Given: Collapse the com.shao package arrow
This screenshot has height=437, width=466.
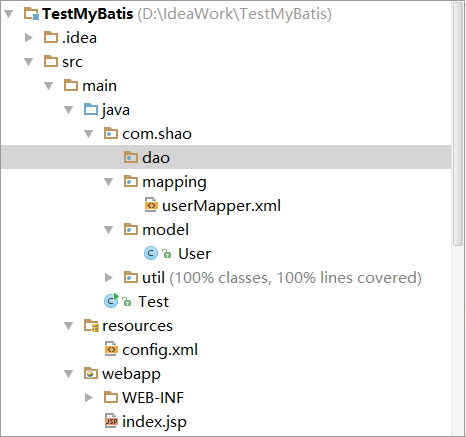Looking at the screenshot, I should (89, 134).
